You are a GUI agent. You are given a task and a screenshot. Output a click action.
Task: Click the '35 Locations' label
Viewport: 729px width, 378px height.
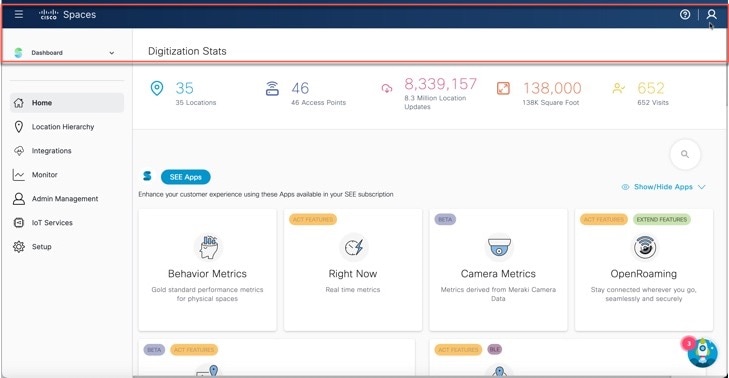click(196, 103)
